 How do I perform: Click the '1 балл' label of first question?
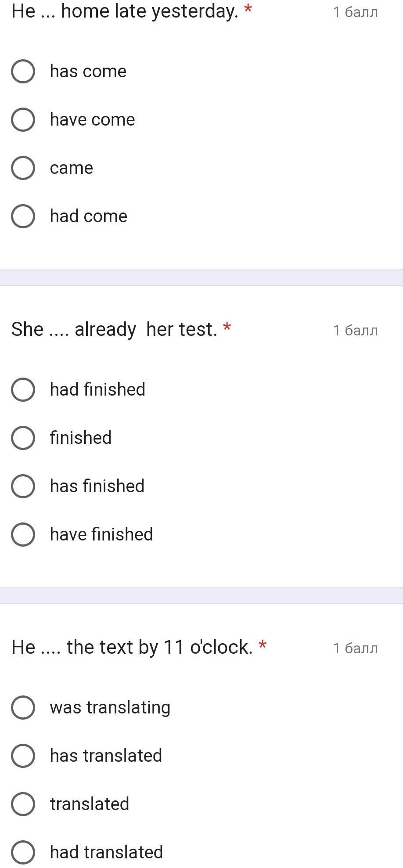click(355, 12)
